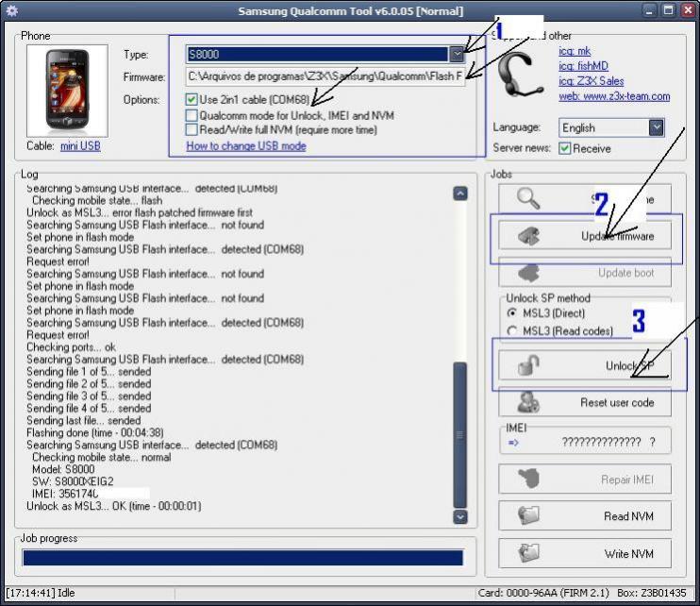700x606 pixels.
Task: Click log scrollbar up arrow
Action: [460, 194]
